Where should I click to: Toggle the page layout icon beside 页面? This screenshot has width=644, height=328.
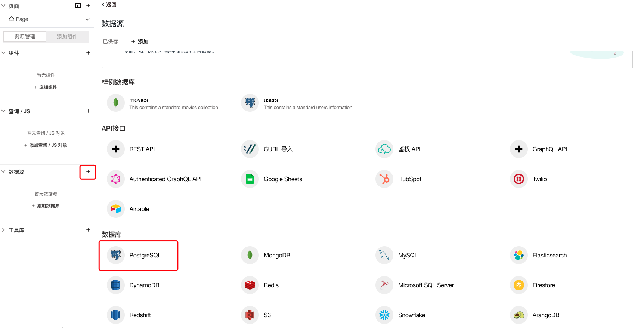pyautogui.click(x=78, y=6)
